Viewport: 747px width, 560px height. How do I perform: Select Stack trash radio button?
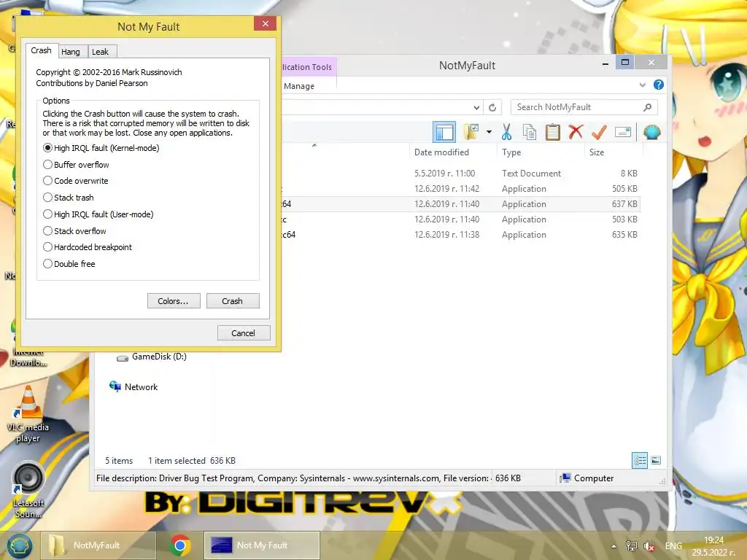coord(68,198)
